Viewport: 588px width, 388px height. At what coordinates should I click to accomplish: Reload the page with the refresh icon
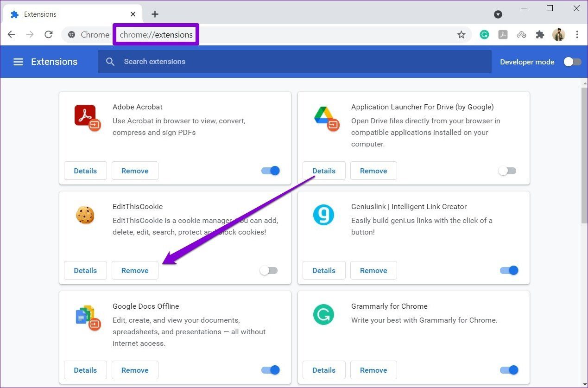click(x=49, y=34)
